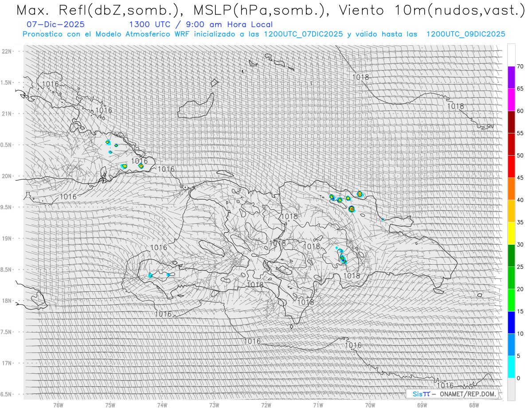Select the "70W" longitude label
Image resolution: width=532 pixels, height=411 pixels.
pyautogui.click(x=370, y=404)
